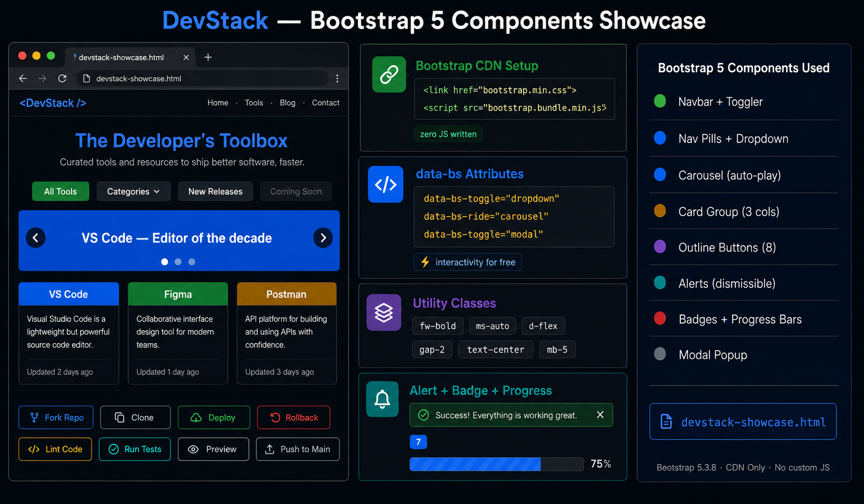Click the Deploy button
This screenshot has height=504, width=864.
214,417
